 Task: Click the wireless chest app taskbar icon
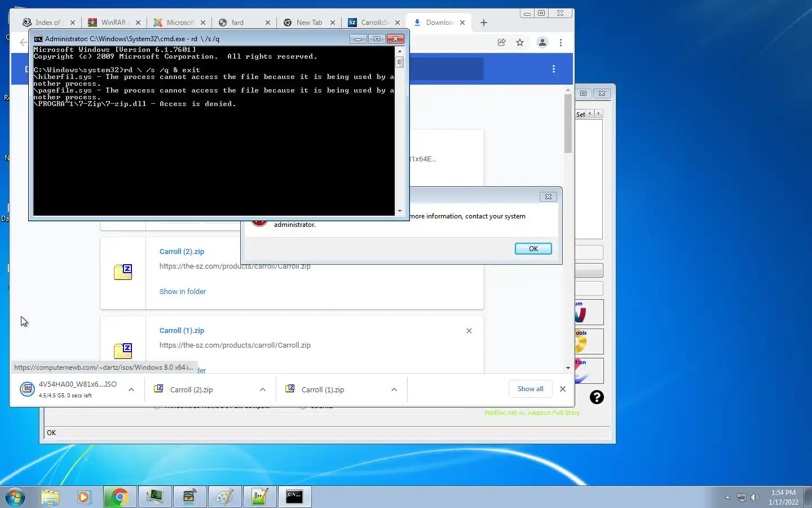[x=189, y=497]
